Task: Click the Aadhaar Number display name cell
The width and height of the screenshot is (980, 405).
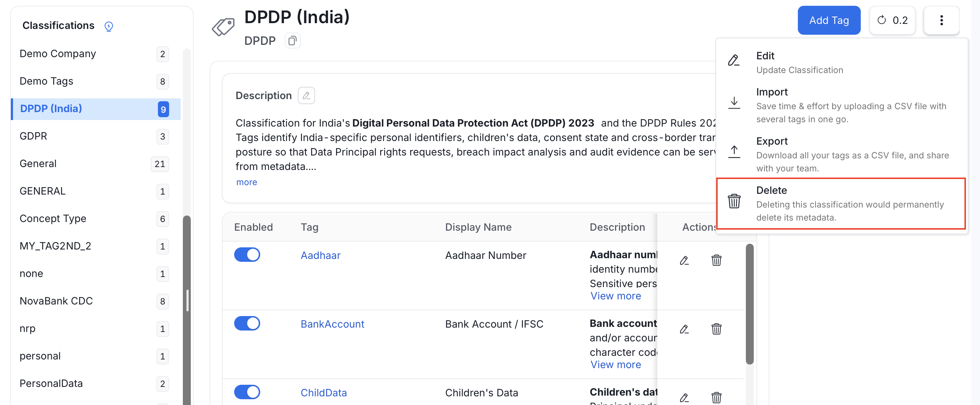Action: [485, 255]
